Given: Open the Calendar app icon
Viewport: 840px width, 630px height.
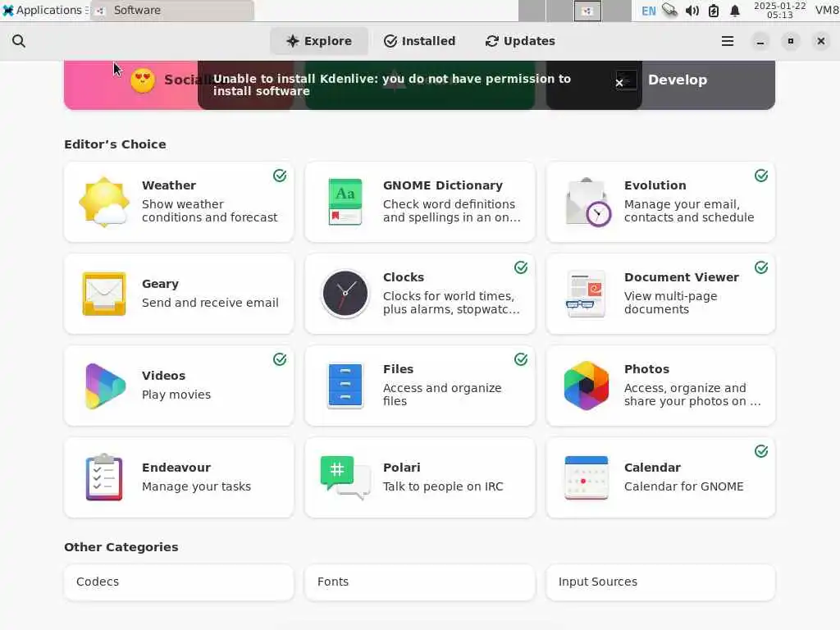Looking at the screenshot, I should tap(586, 478).
